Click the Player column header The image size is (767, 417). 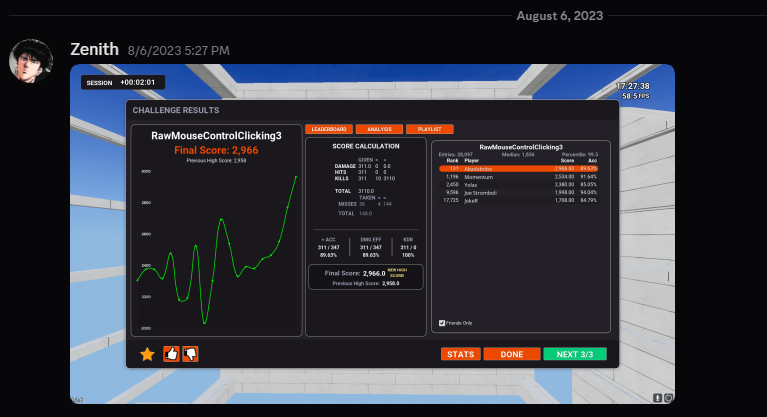tap(472, 161)
